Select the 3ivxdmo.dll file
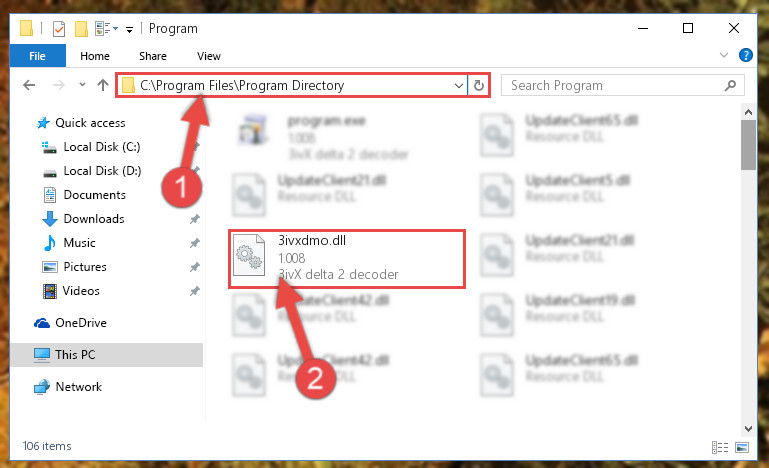Image resolution: width=769 pixels, height=468 pixels. (346, 258)
